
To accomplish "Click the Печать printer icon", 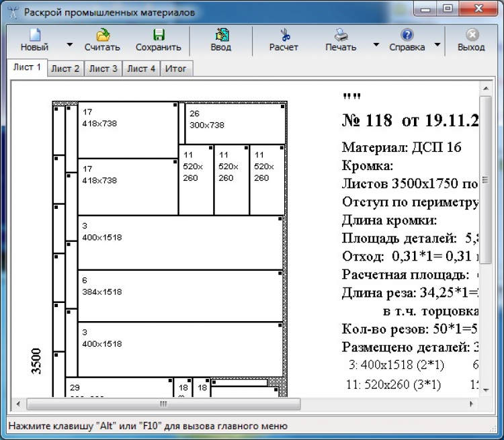I will [x=341, y=35].
